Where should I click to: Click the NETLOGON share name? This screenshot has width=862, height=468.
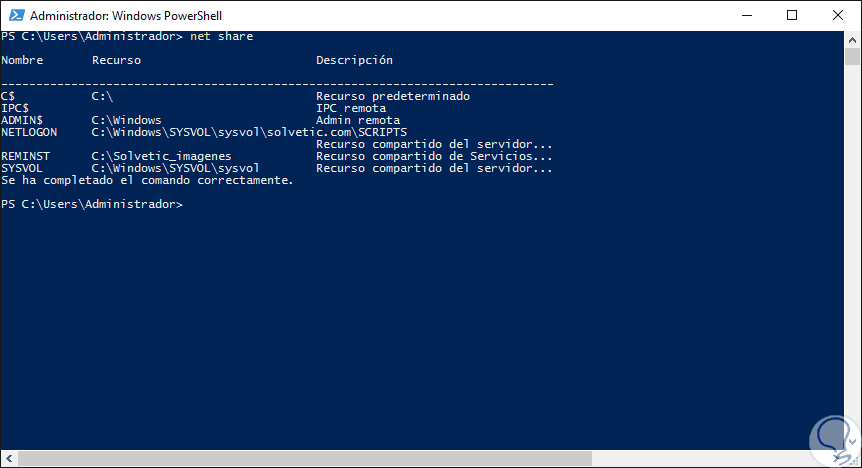point(30,132)
